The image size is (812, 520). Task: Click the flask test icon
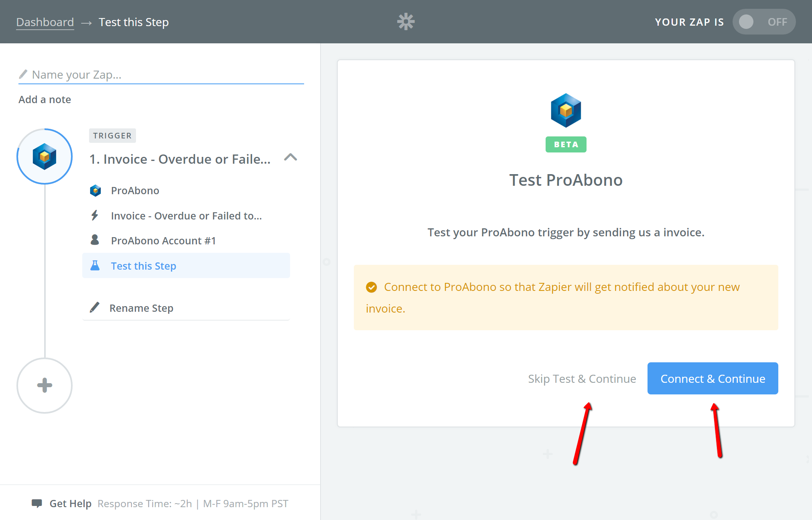pos(95,266)
